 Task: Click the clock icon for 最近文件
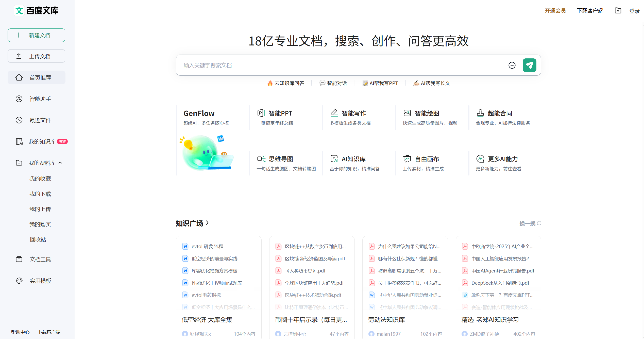tap(19, 120)
